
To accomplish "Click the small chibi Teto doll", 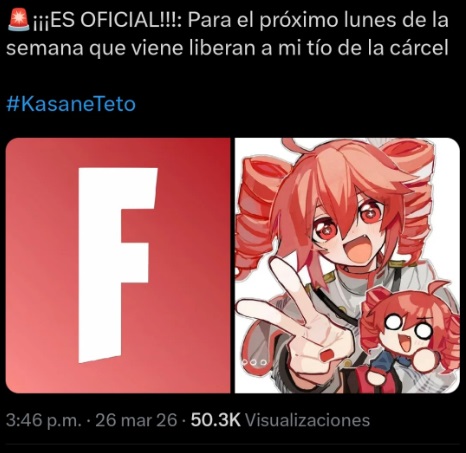I will pyautogui.click(x=411, y=335).
